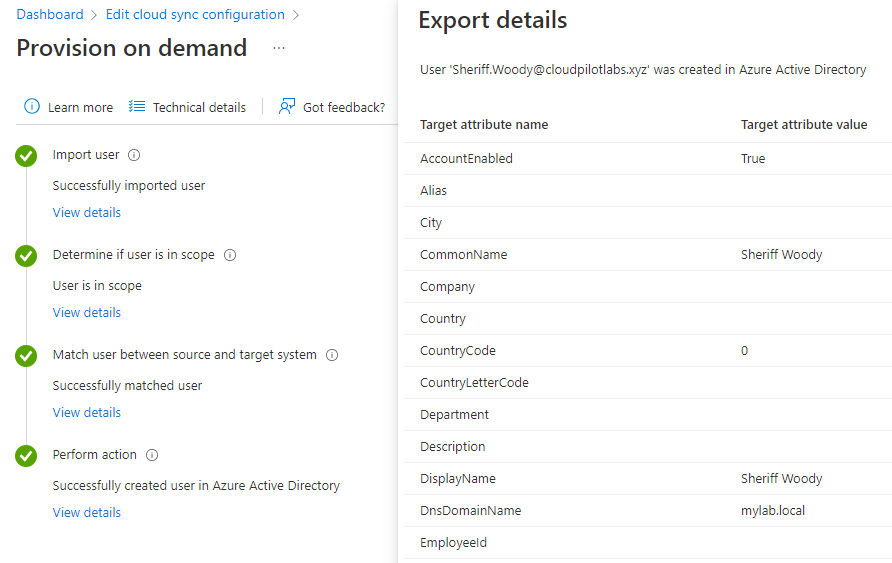This screenshot has height=563, width=892.
Task: Click CountryCode value 0
Action: [x=744, y=351]
